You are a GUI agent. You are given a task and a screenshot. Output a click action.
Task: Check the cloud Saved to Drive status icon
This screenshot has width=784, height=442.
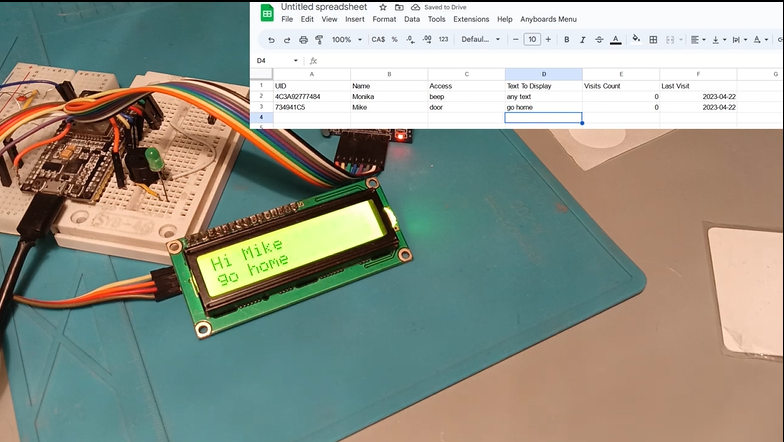pyautogui.click(x=415, y=8)
